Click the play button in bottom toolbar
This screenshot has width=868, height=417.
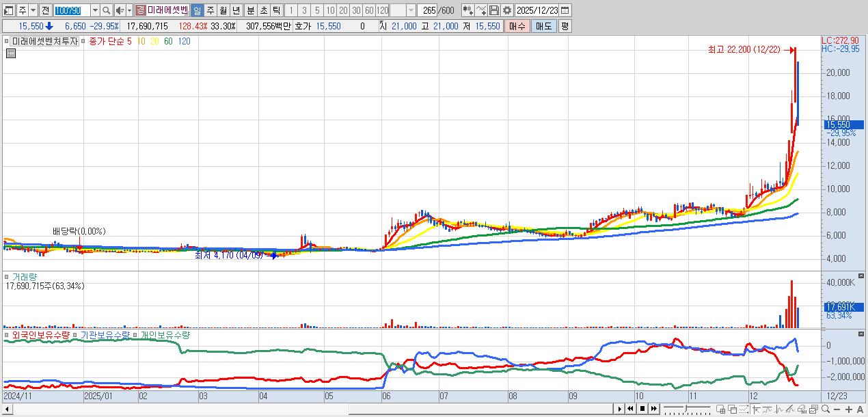(620, 409)
